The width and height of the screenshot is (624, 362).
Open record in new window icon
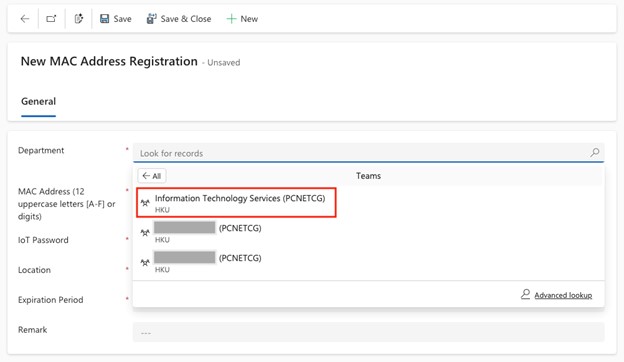(51, 19)
